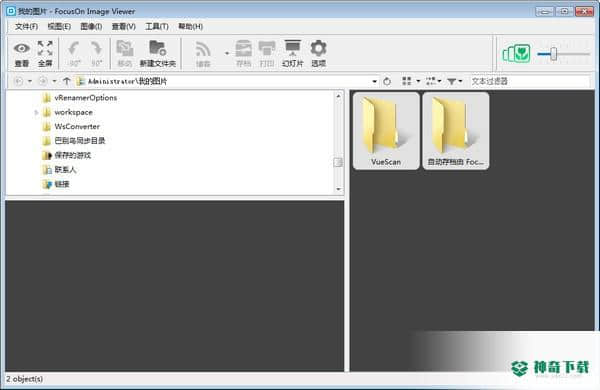Viewport: 600px width, 390px height.
Task: Click the sort order icon
Action: point(431,81)
